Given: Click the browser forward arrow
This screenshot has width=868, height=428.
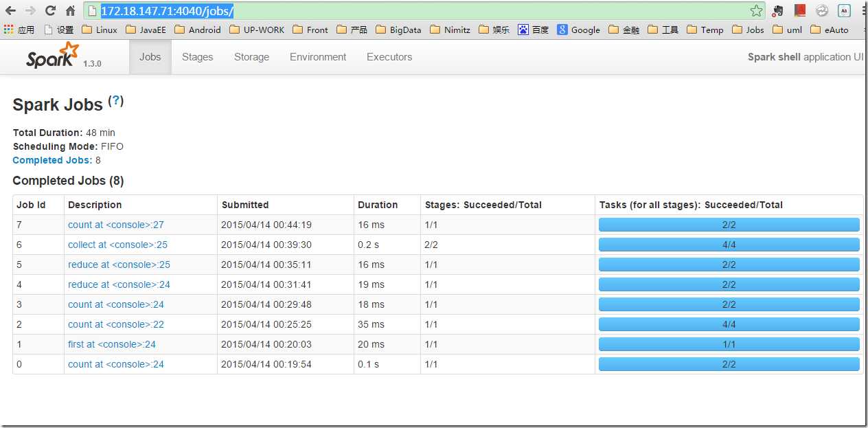Looking at the screenshot, I should (30, 10).
